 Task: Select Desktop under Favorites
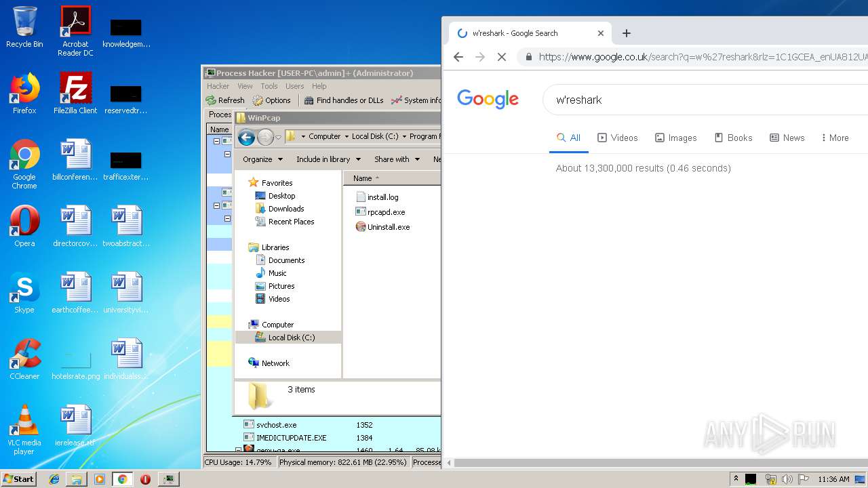275,196
